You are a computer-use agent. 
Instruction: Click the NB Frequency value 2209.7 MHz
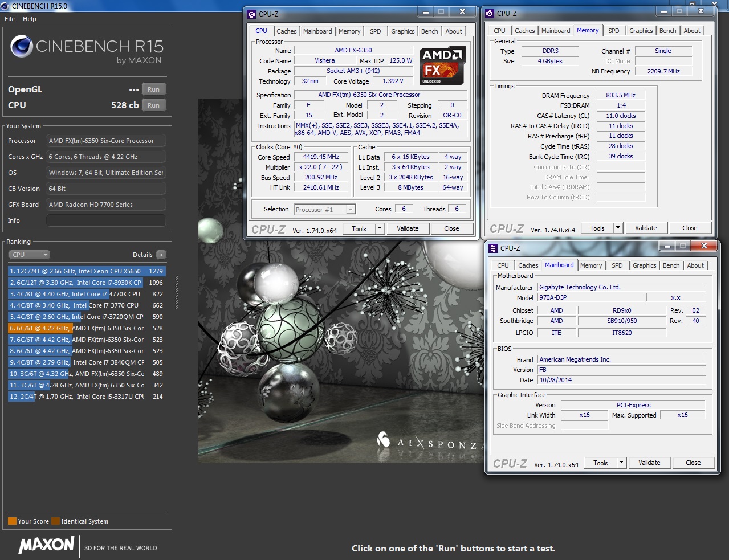click(x=663, y=71)
